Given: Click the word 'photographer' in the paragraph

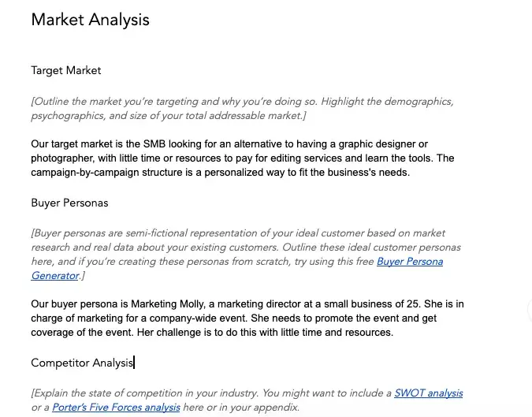Looking at the screenshot, I should pyautogui.click(x=63, y=158).
